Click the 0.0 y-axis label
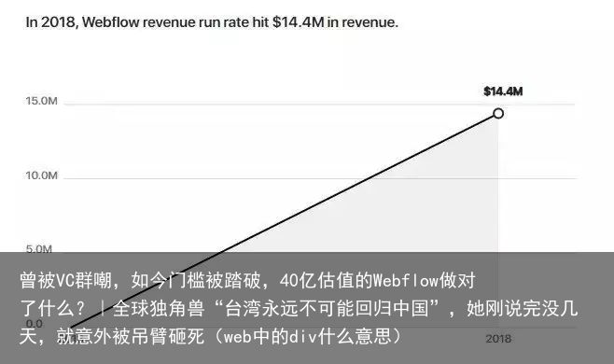 [x=35, y=324]
